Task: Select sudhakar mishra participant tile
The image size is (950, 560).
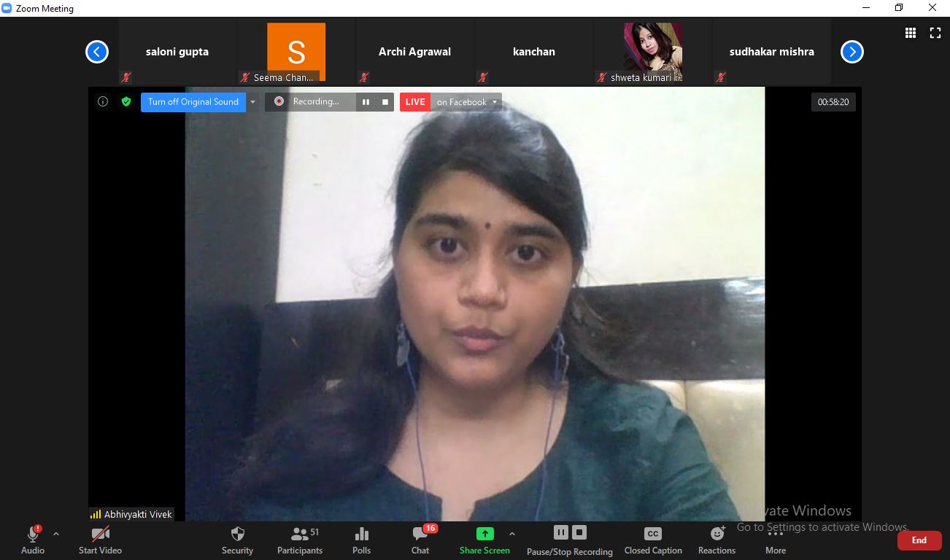Action: tap(772, 52)
